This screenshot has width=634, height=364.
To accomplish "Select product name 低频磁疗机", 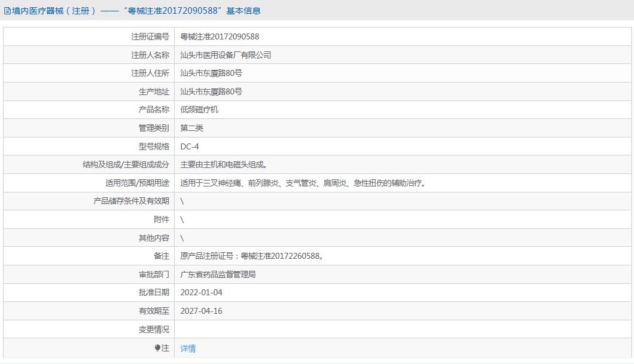I will [x=199, y=110].
